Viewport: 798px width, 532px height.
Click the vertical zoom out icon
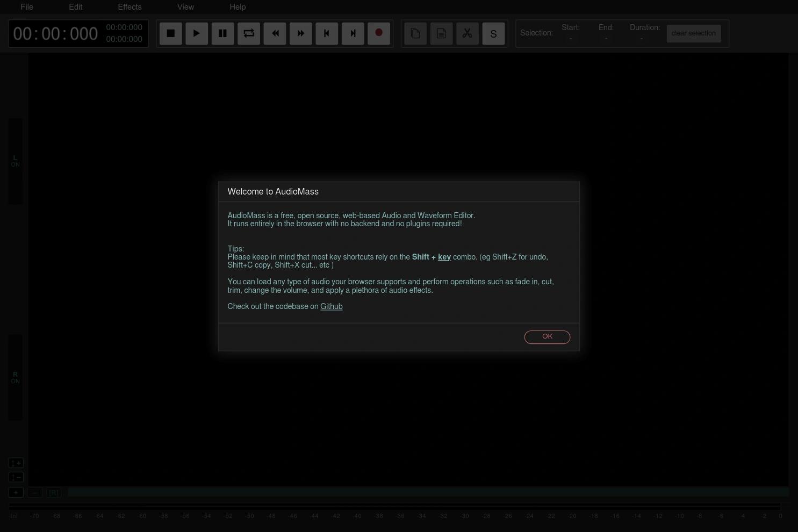(x=16, y=477)
